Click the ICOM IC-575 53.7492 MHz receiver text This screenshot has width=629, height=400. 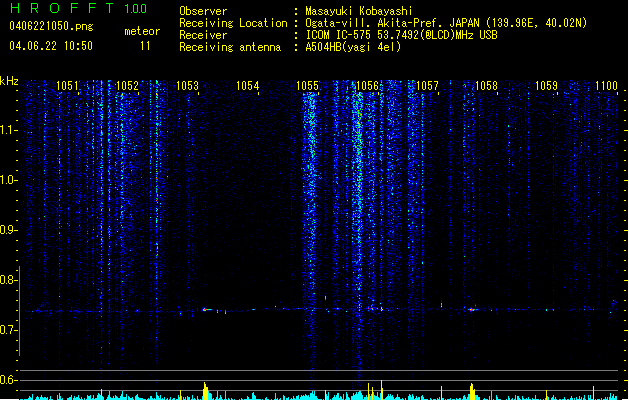coord(402,35)
